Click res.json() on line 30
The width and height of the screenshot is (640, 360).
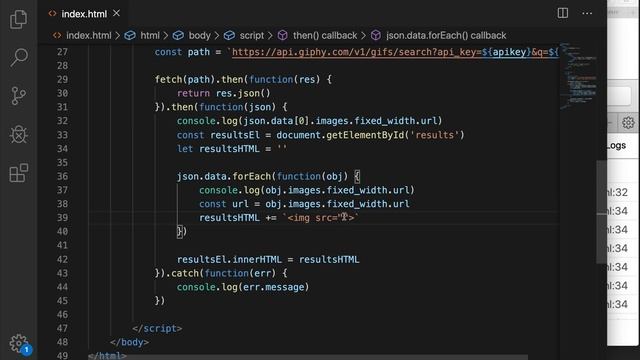(243, 93)
